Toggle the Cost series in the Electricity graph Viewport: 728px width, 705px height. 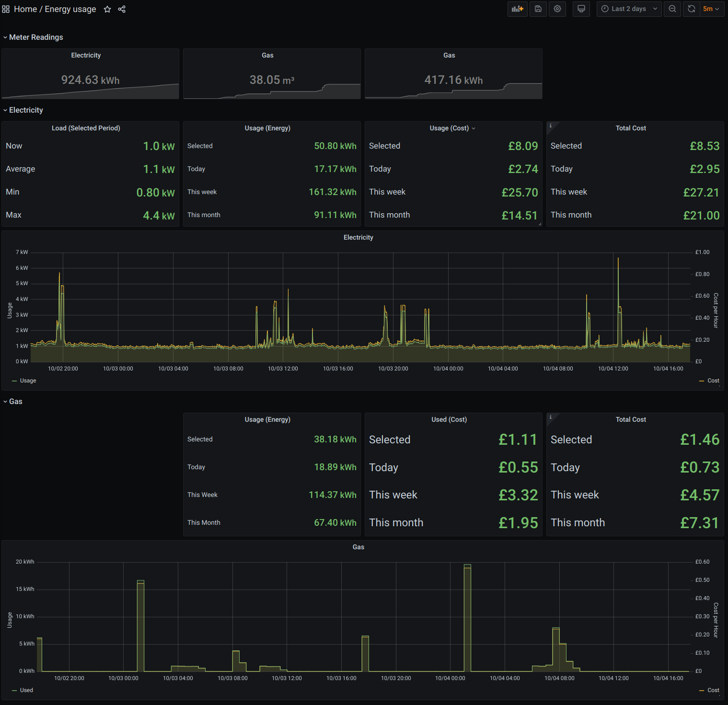(x=713, y=380)
